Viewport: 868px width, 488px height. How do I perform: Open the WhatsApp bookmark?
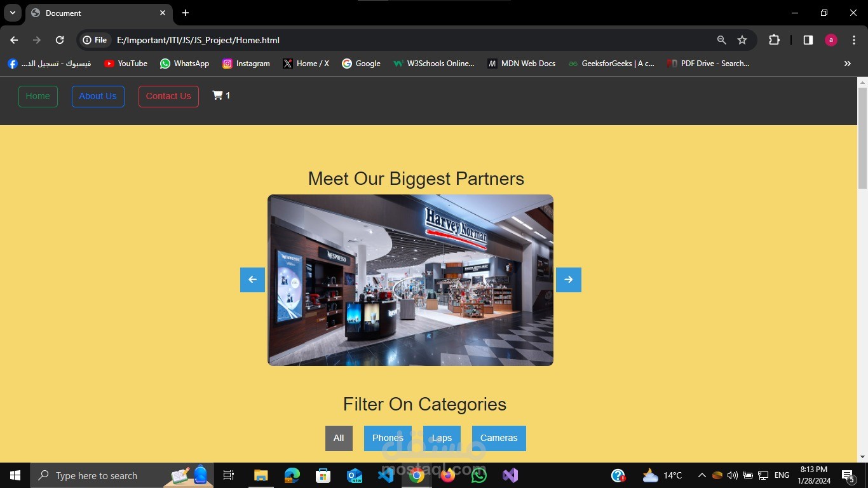point(184,64)
